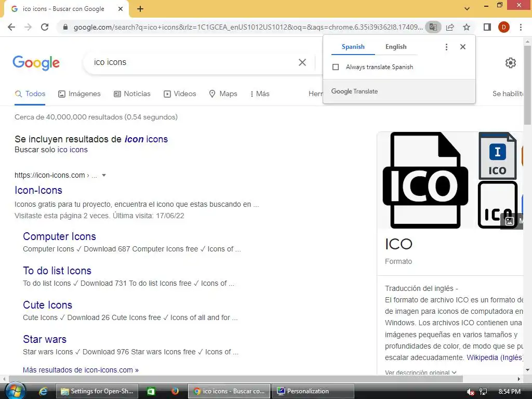Click the network tray icon
This screenshot has width=532, height=399.
coord(483,392)
